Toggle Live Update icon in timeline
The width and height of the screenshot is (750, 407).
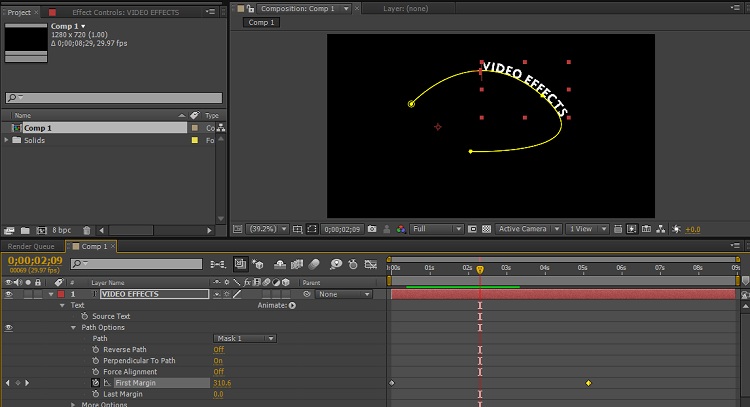(240, 264)
